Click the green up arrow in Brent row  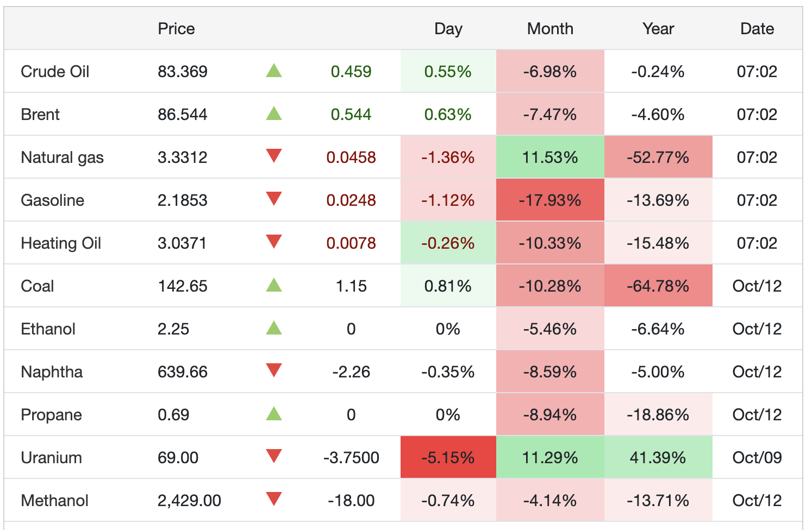pyautogui.click(x=274, y=113)
